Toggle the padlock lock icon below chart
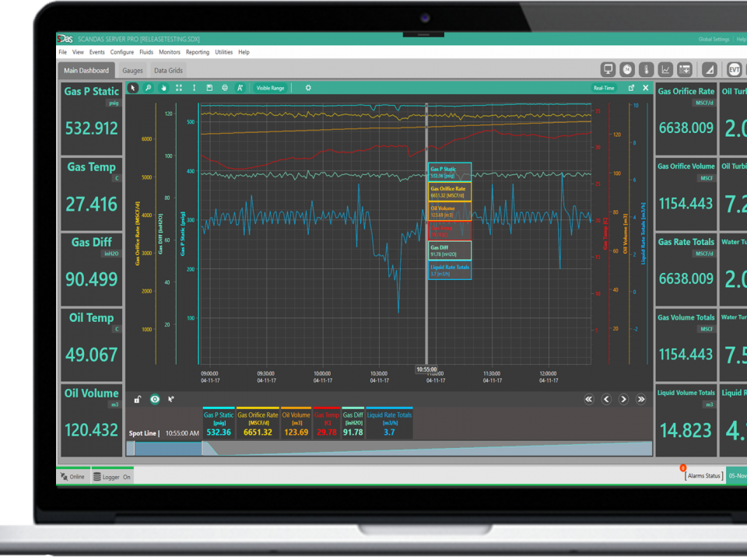The image size is (747, 560). pyautogui.click(x=138, y=399)
